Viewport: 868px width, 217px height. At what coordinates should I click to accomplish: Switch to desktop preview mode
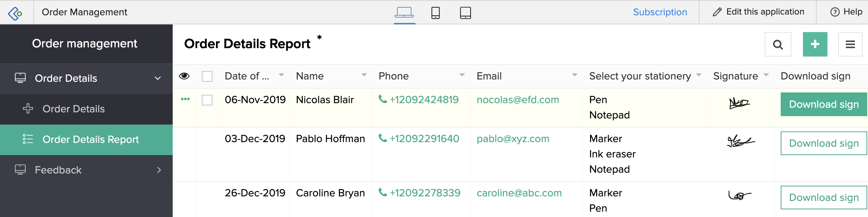click(404, 13)
